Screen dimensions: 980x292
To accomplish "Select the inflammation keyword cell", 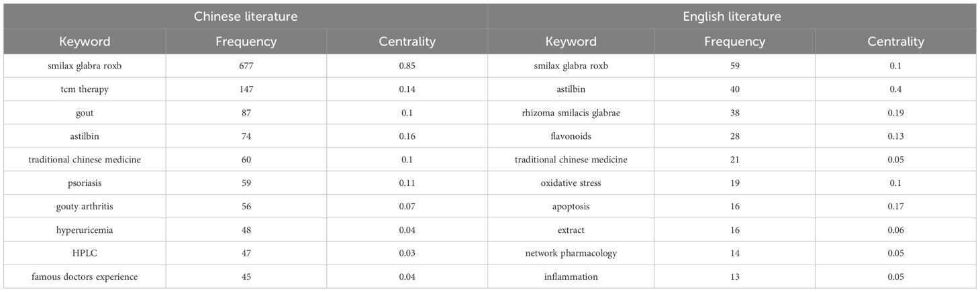I will coord(571,277).
